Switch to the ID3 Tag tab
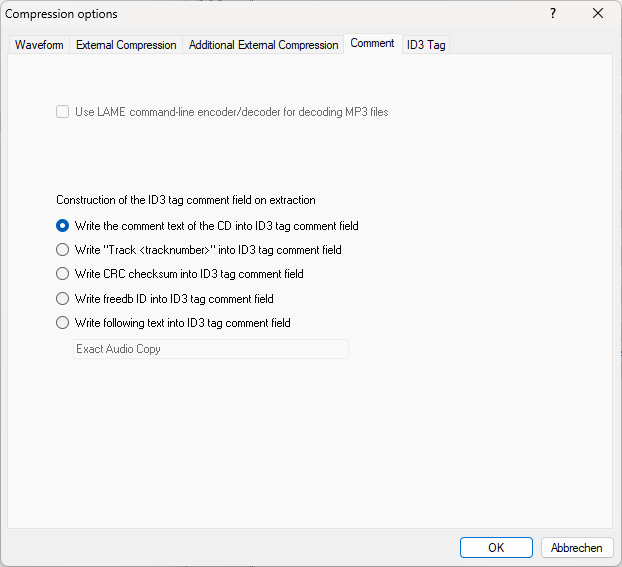 tap(426, 45)
